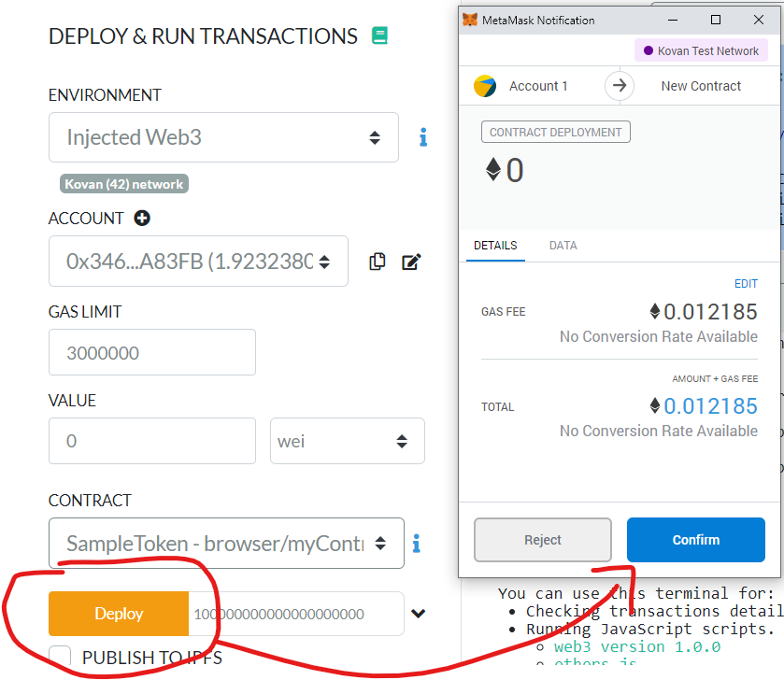This screenshot has width=784, height=680.
Task: Click the Kovan (42) network badge
Action: tap(124, 184)
